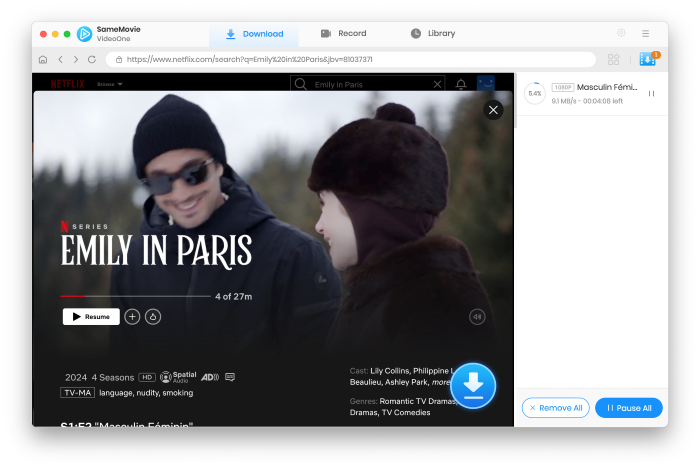Screen dimensions: 700x469
Task: Click Pause All button
Action: coord(629,408)
